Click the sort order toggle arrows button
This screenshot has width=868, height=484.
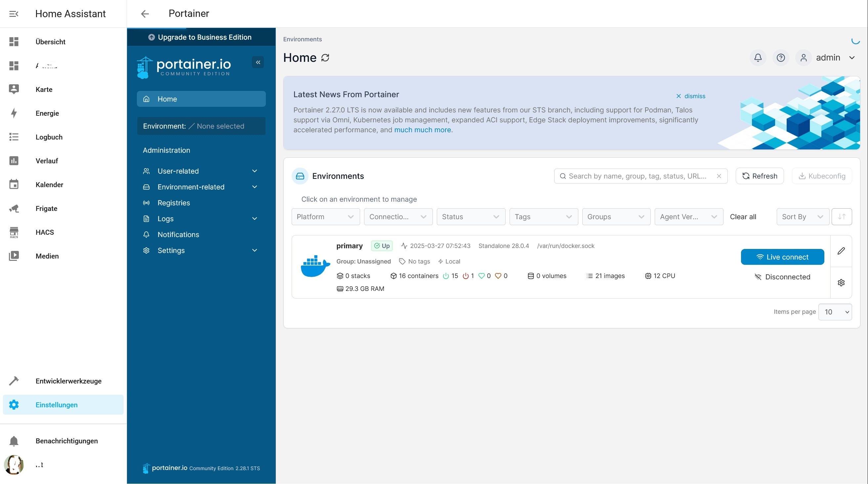tap(841, 217)
